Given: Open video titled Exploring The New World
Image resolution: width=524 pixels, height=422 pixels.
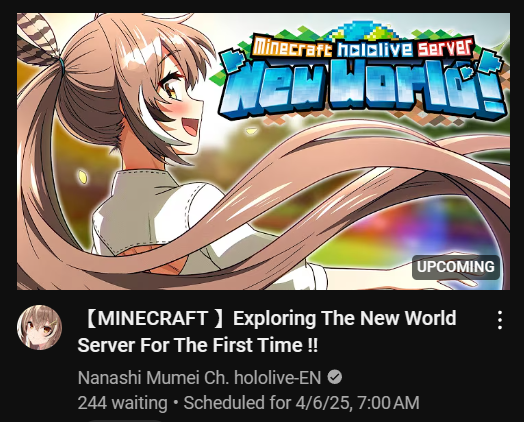Looking at the screenshot, I should (267, 331).
